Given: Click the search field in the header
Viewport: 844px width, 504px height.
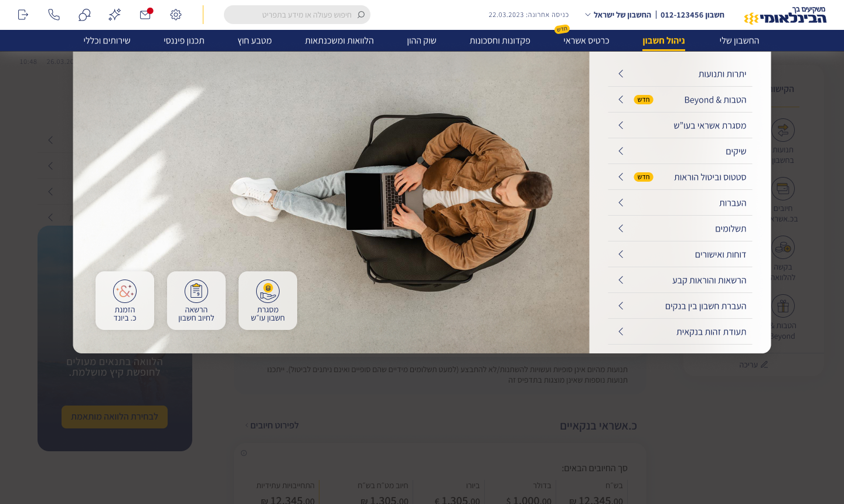Looking at the screenshot, I should (297, 15).
